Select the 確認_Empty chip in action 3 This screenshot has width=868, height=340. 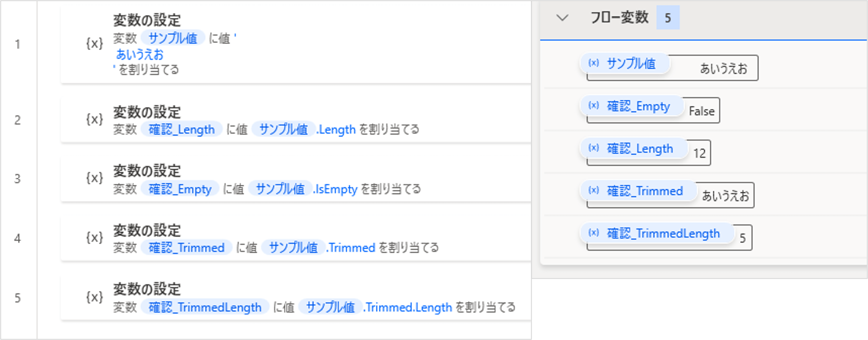tap(180, 189)
